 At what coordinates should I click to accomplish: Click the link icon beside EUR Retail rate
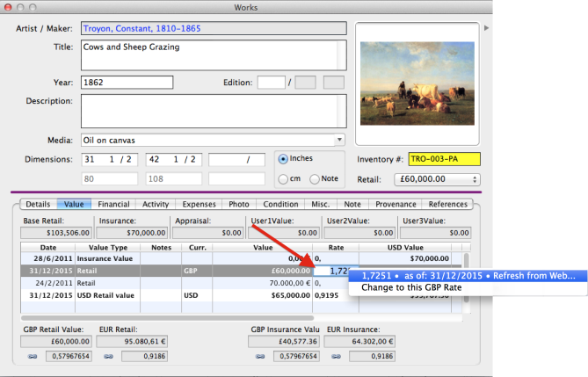pyautogui.click(x=106, y=358)
